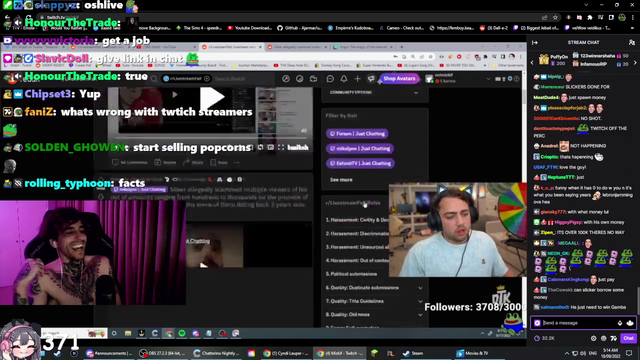Expand rule 8 Quality: Old news
Viewport: 640px width, 360px height.
click(x=420, y=315)
